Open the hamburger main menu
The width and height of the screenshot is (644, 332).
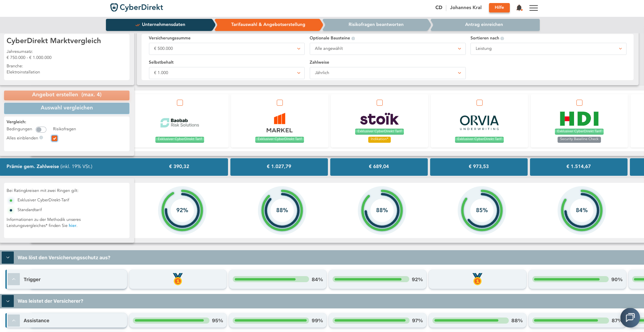(x=533, y=8)
